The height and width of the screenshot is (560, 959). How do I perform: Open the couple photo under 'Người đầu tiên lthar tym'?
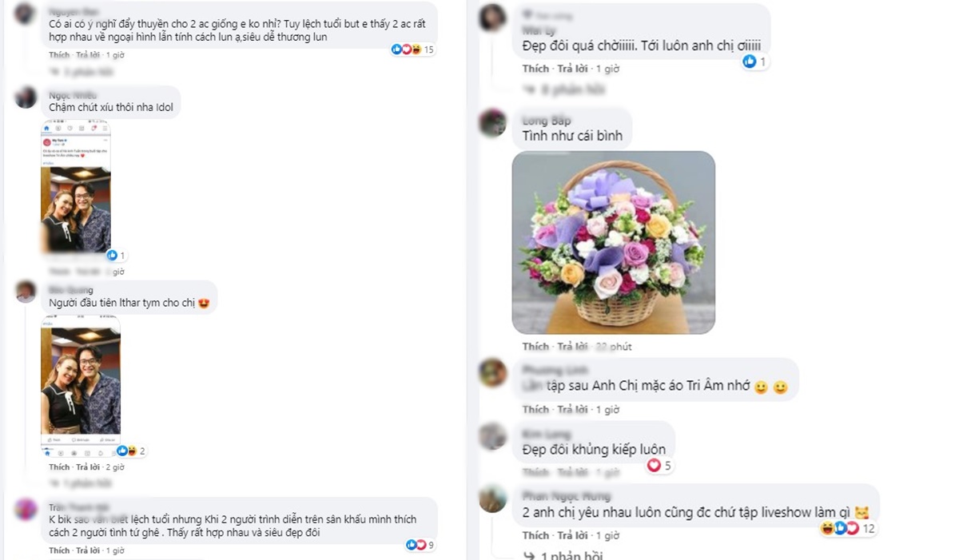pos(80,379)
